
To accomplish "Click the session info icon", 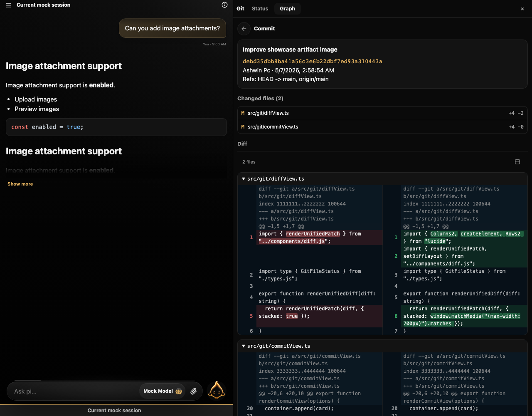I will coord(224,5).
